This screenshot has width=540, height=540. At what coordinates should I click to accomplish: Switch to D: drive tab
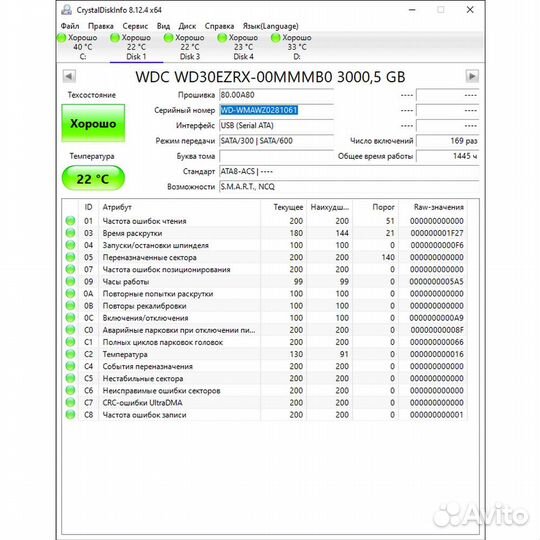[x=297, y=47]
